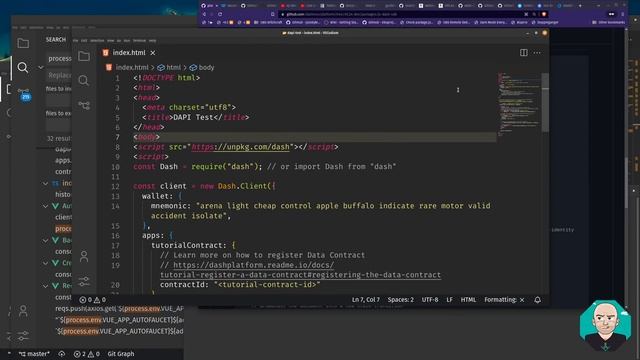Open a new browser tab with plus icon
640x360 pixels.
coord(580,6)
